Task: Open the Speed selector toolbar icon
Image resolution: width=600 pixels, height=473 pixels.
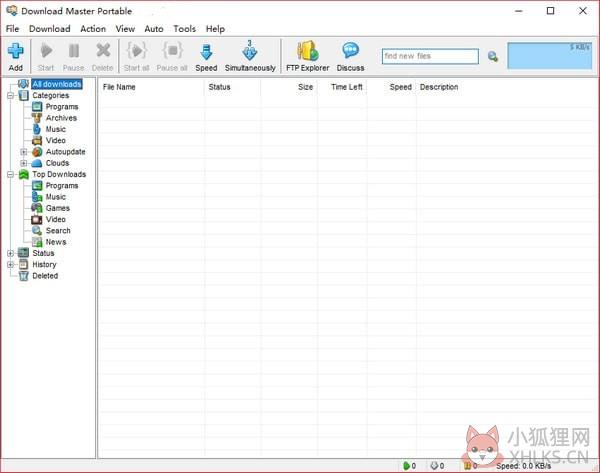Action: [206, 52]
